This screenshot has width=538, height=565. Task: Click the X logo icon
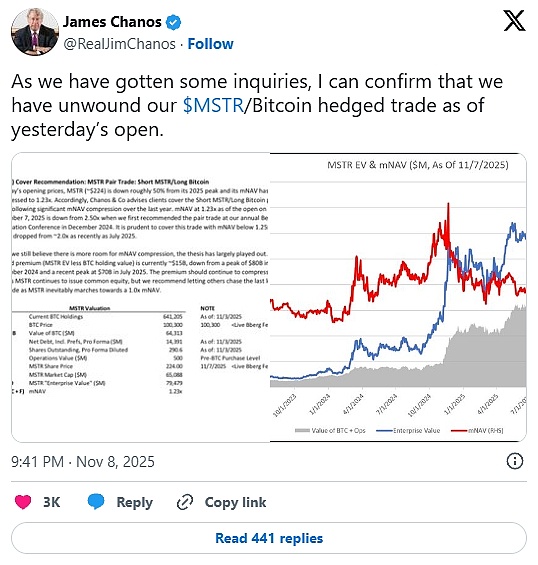pos(514,21)
